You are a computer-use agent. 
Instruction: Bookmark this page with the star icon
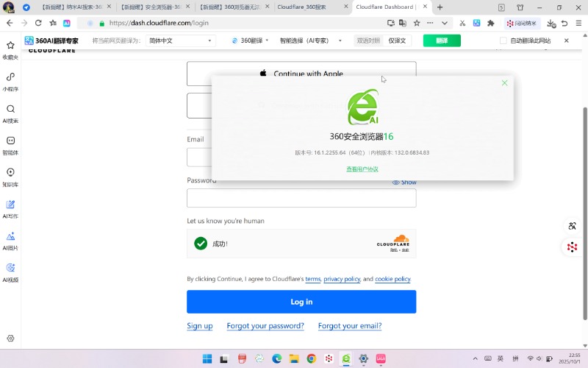click(x=417, y=23)
